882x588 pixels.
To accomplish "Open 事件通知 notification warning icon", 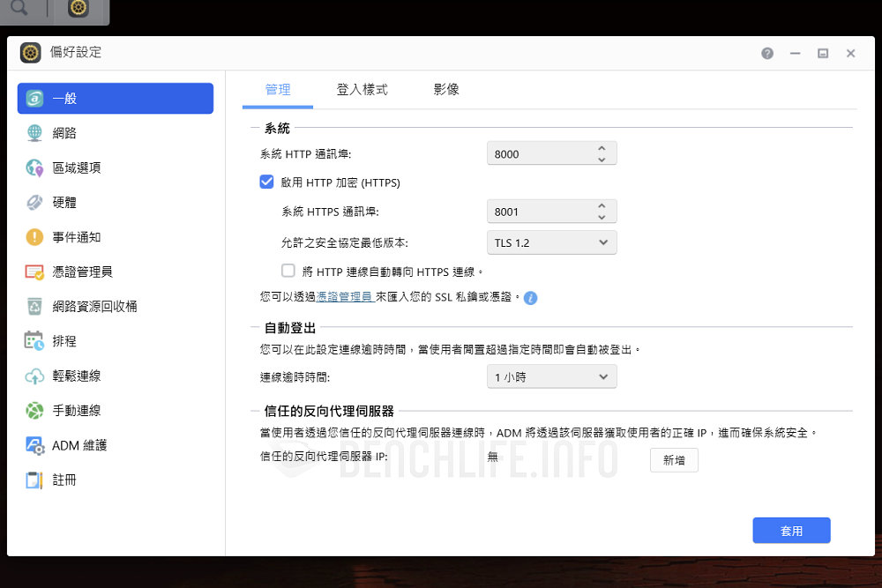I will click(34, 237).
